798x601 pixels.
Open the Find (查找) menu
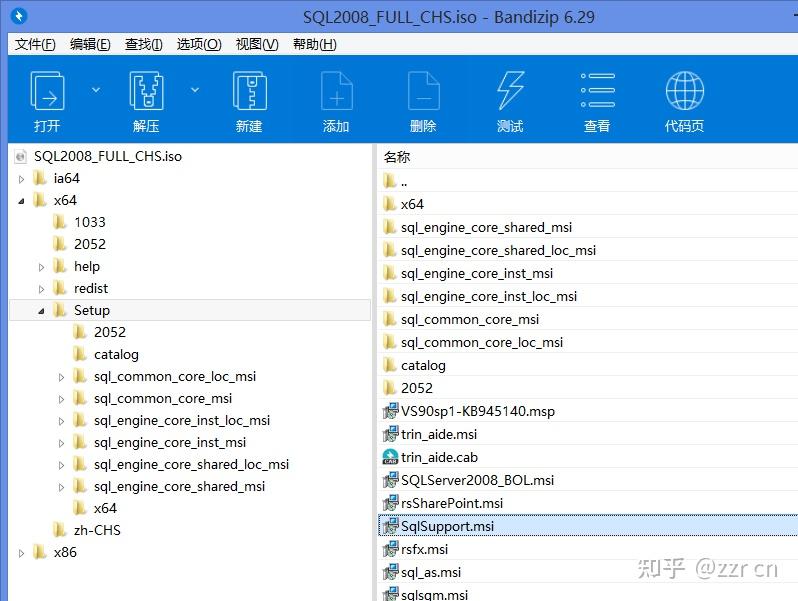click(144, 44)
